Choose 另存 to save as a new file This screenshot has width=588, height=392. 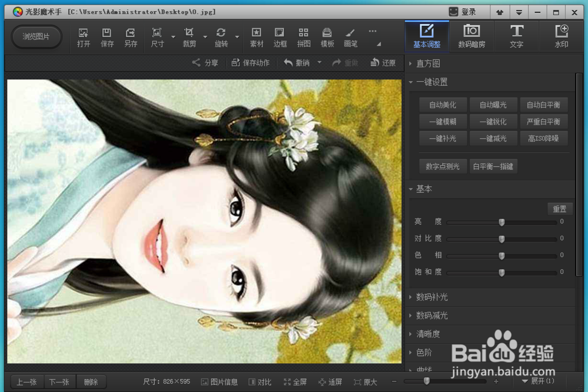coord(131,38)
